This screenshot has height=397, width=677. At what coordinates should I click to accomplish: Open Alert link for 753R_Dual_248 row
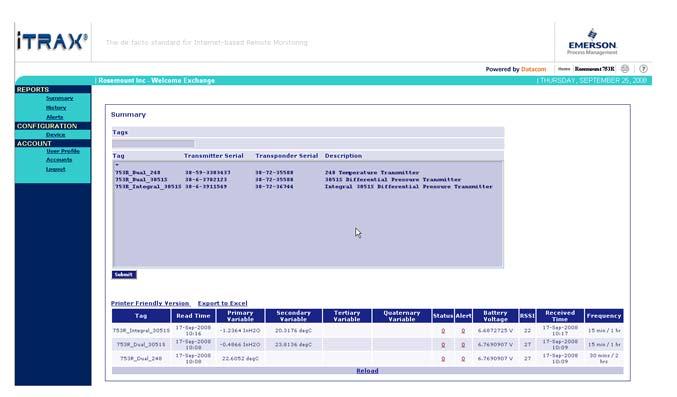tap(463, 359)
